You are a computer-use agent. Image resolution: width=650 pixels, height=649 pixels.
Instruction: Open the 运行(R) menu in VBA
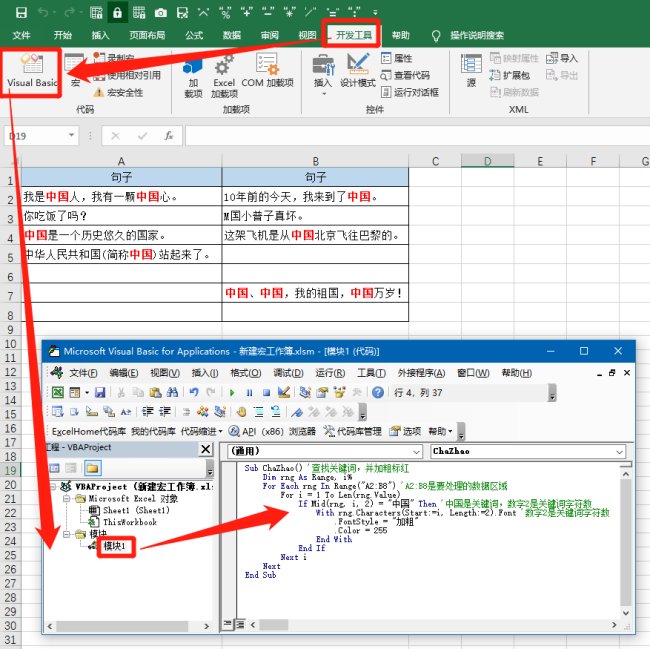click(330, 373)
